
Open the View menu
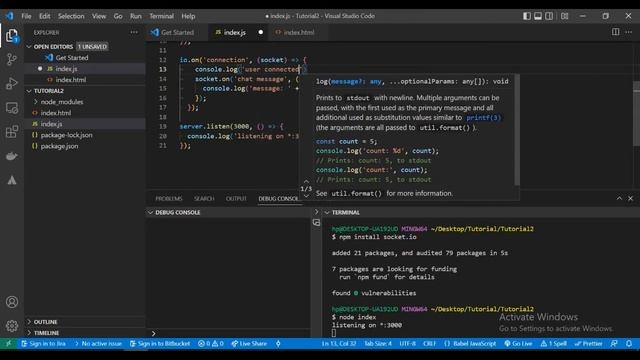[99, 16]
